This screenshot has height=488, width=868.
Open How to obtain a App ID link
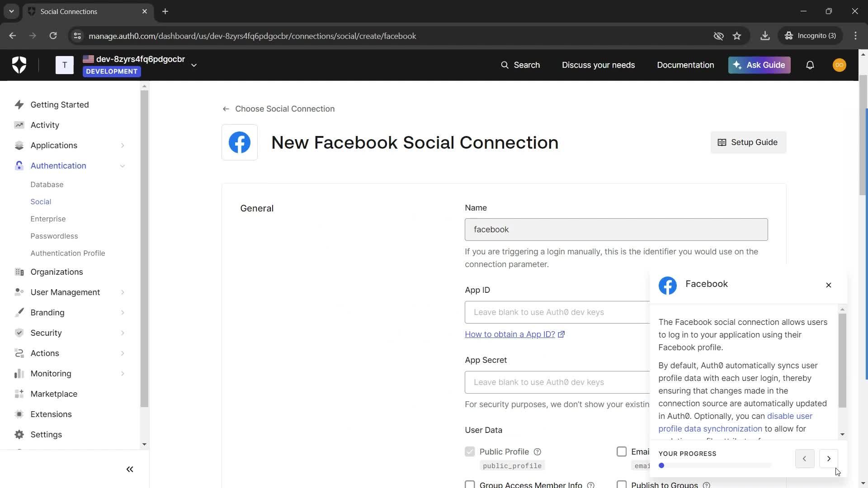click(514, 334)
